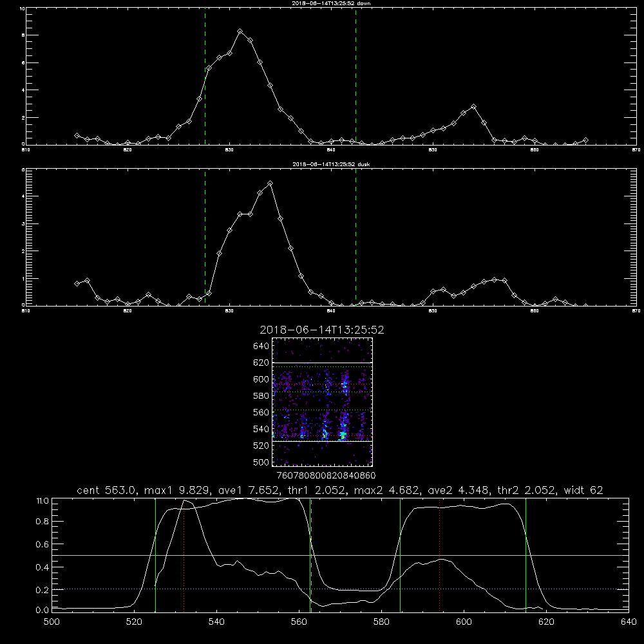Click the red dotted line near 532 in bottom plot
Screen dimensions: 644x644
click(184, 555)
